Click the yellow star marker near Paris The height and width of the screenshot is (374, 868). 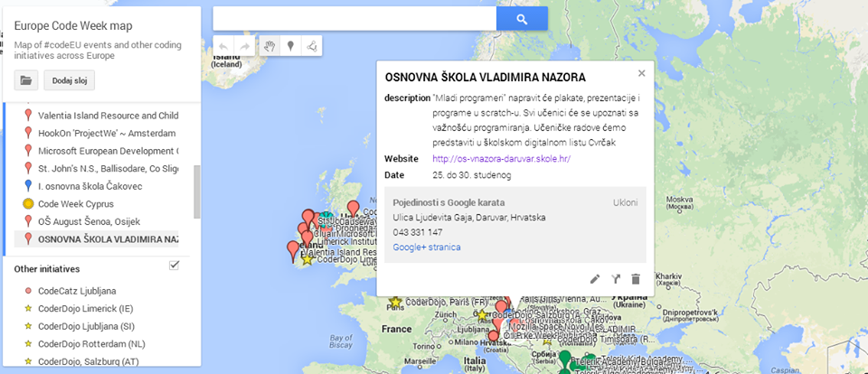[x=395, y=302]
